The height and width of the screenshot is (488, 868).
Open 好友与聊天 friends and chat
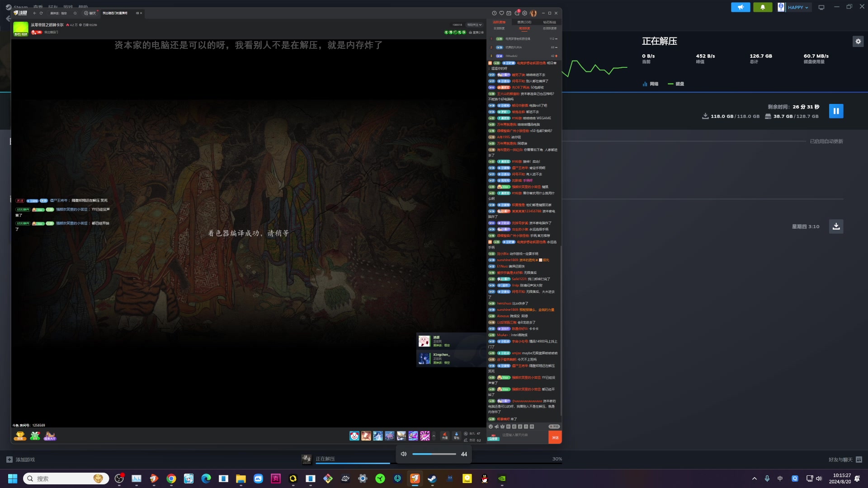[x=845, y=460]
